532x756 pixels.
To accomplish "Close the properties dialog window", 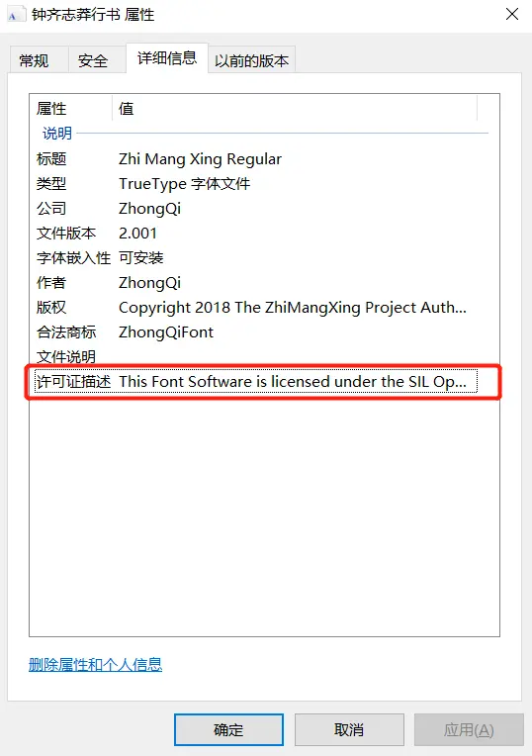I will coord(512,15).
